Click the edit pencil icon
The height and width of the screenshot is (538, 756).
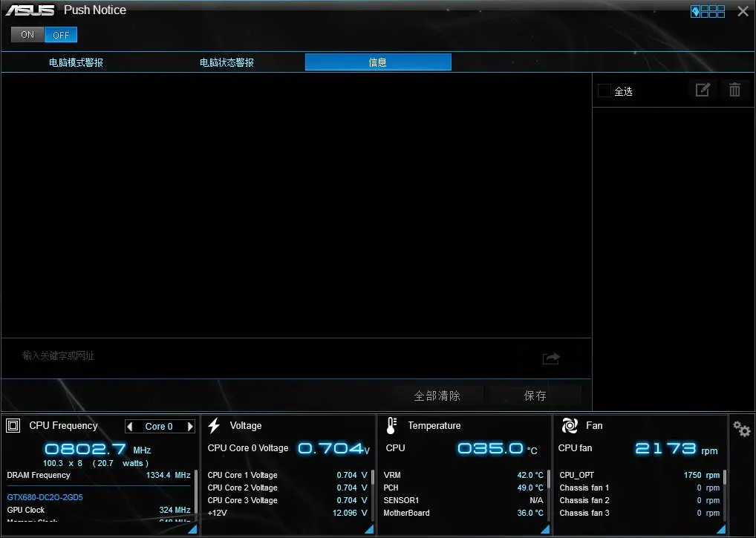(703, 90)
